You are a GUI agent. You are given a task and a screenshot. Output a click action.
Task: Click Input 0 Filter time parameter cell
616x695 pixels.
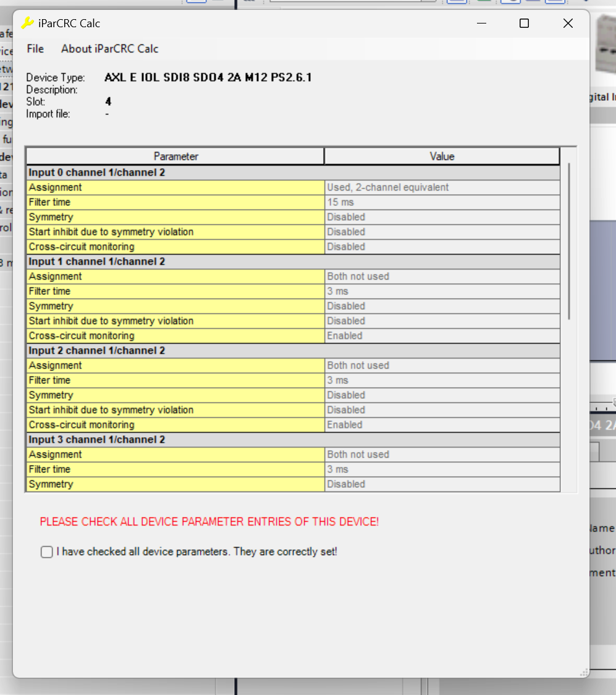pyautogui.click(x=175, y=202)
